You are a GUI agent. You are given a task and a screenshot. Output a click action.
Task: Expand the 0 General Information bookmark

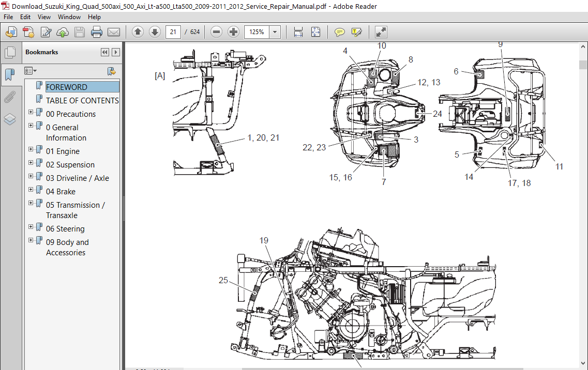coord(31,125)
